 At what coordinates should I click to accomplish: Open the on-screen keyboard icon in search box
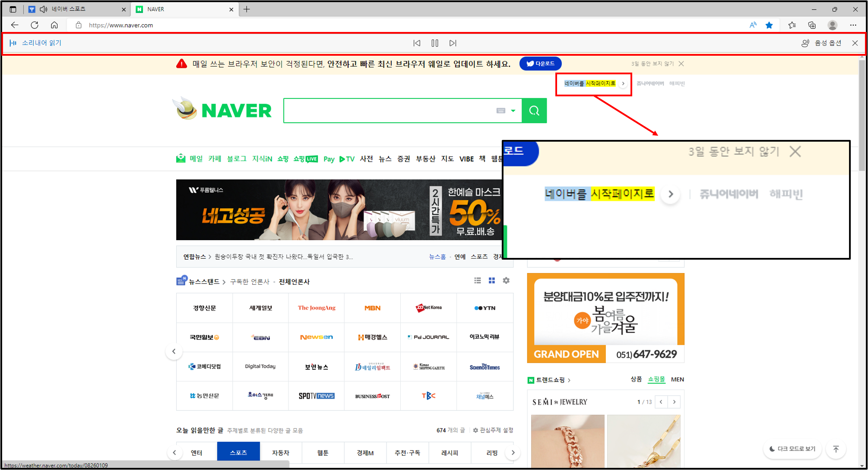[x=501, y=111]
